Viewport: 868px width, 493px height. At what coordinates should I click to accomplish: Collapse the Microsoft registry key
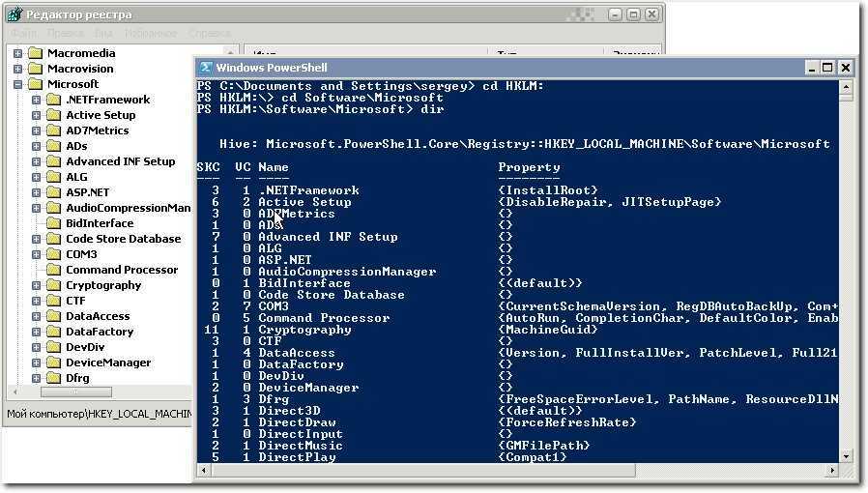(18, 84)
